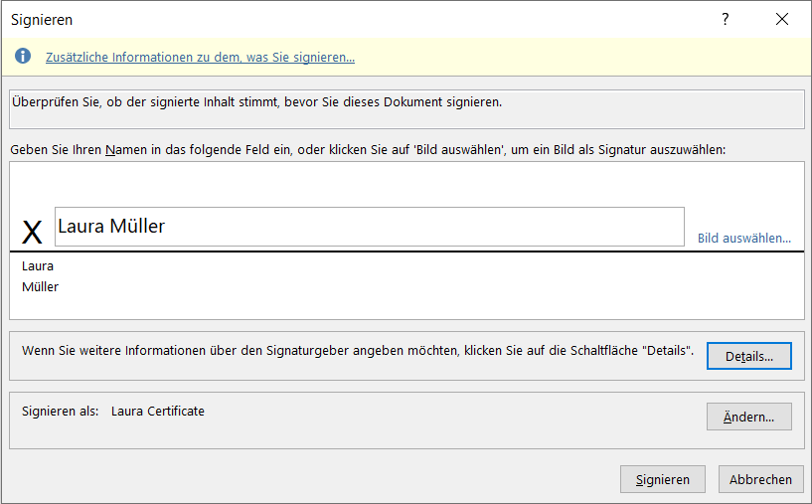This screenshot has height=504, width=812.
Task: Open the Details... button
Action: click(x=748, y=356)
